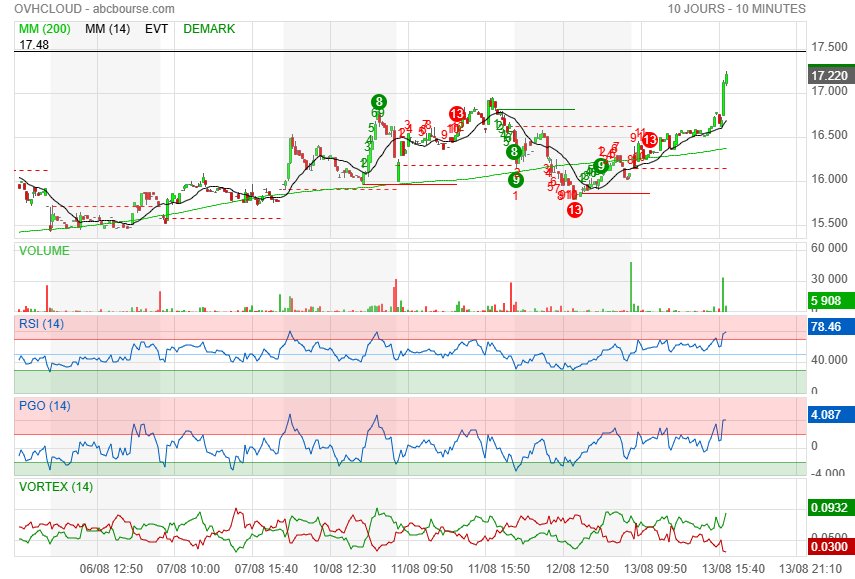
Task: Click the RSI (14) panel label
Action: 41,324
